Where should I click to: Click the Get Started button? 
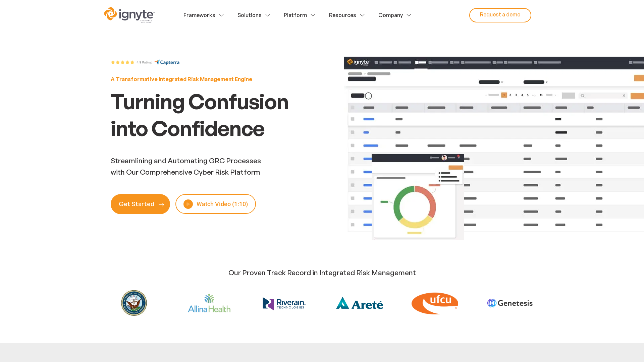(x=140, y=204)
